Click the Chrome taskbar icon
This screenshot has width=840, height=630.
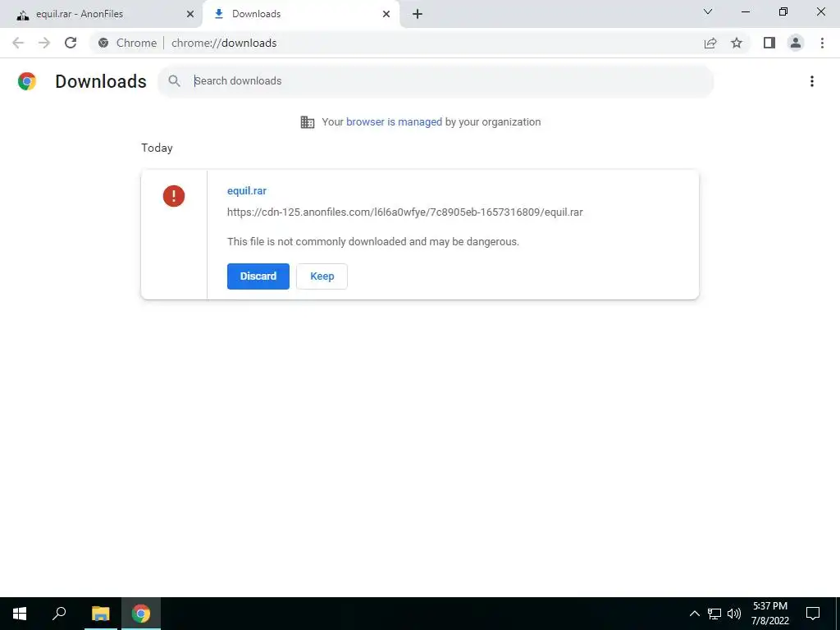141,614
